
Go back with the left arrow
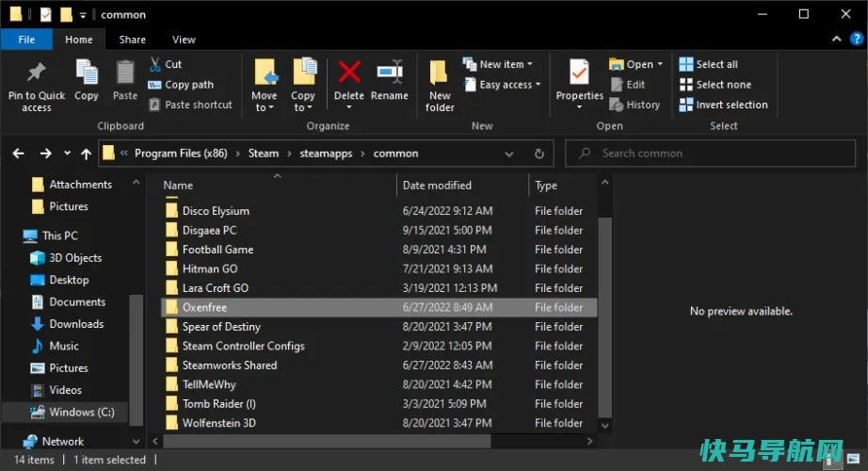pos(18,154)
